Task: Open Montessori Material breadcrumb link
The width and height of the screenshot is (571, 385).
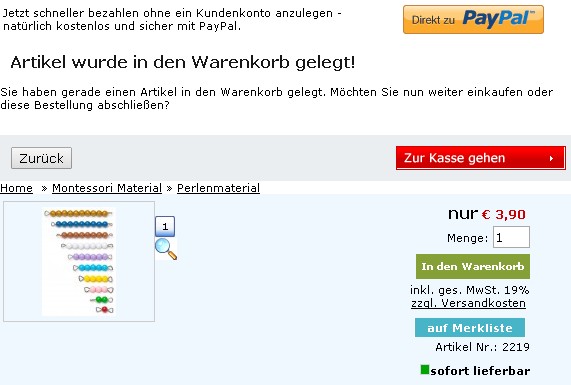Action: [107, 188]
